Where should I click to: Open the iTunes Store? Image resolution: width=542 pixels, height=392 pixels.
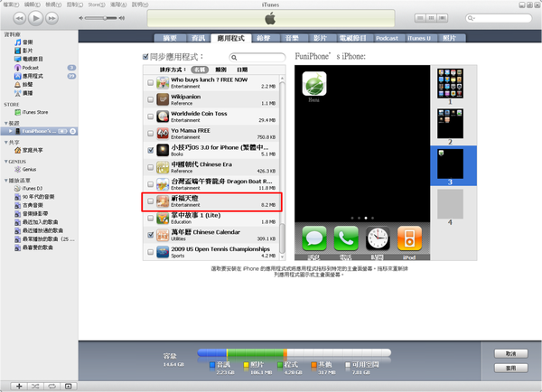tap(32, 112)
